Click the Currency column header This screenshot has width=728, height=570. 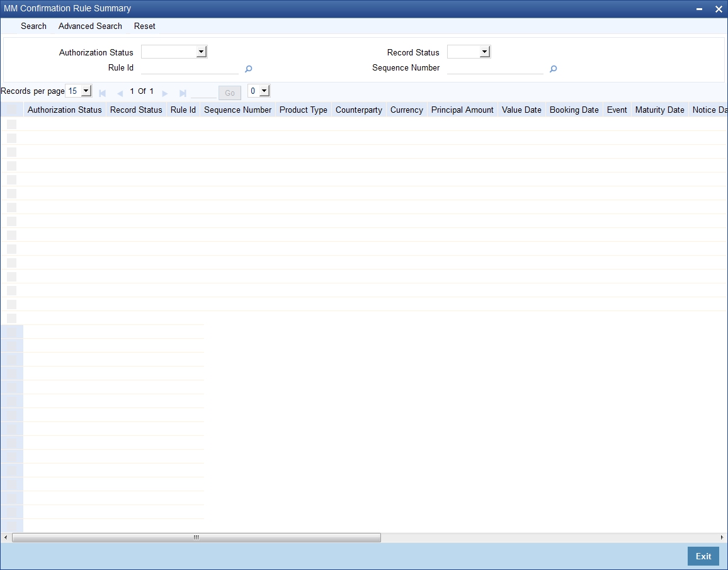click(x=406, y=110)
